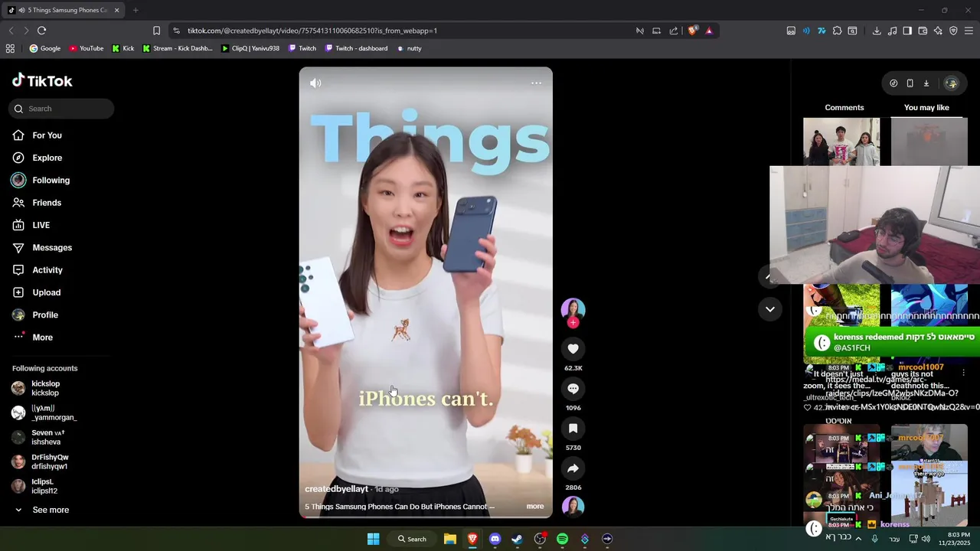
Task: Click the tiktok.com address bar URL
Action: point(312,31)
